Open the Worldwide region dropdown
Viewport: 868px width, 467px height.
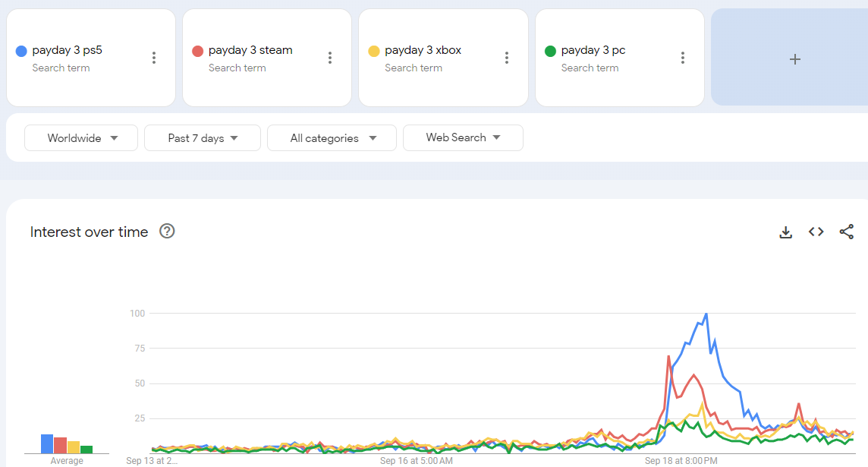point(81,138)
